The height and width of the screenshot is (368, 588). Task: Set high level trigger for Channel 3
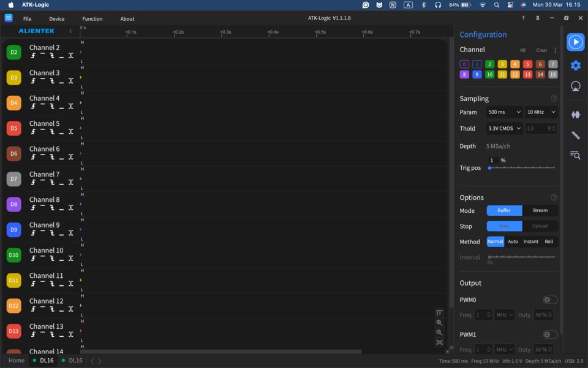coord(43,79)
